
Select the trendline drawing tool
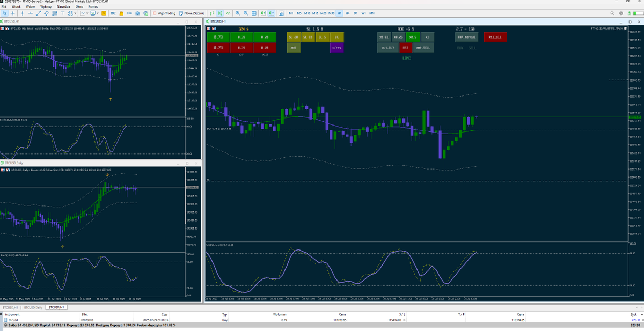[x=38, y=13]
